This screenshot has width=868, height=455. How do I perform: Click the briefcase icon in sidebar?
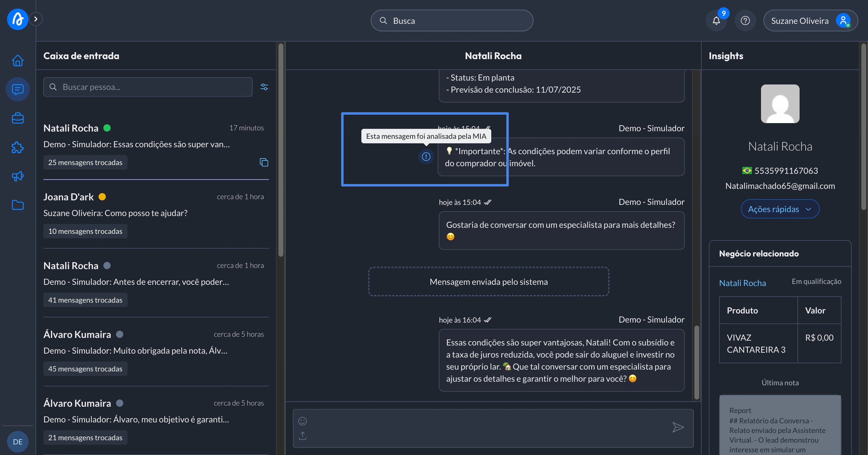tap(17, 118)
